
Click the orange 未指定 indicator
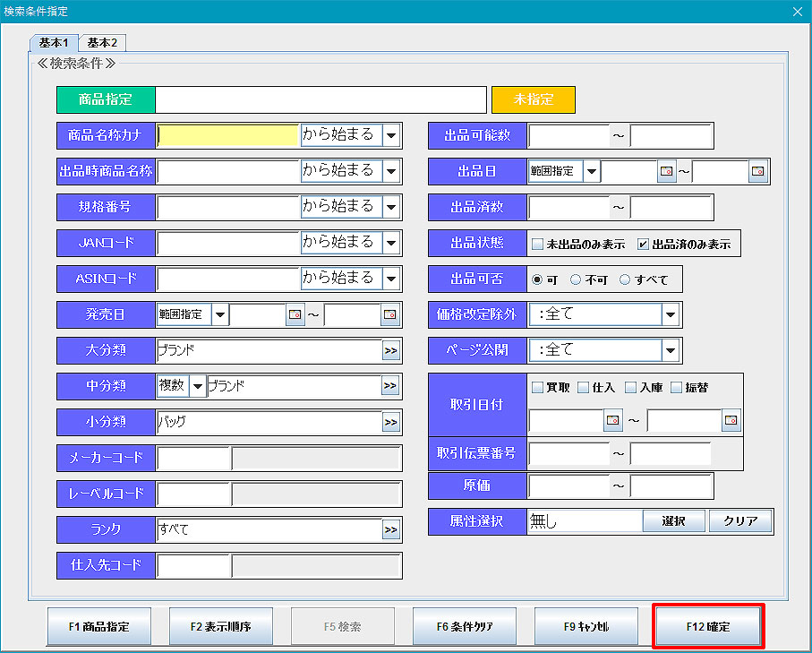[533, 99]
